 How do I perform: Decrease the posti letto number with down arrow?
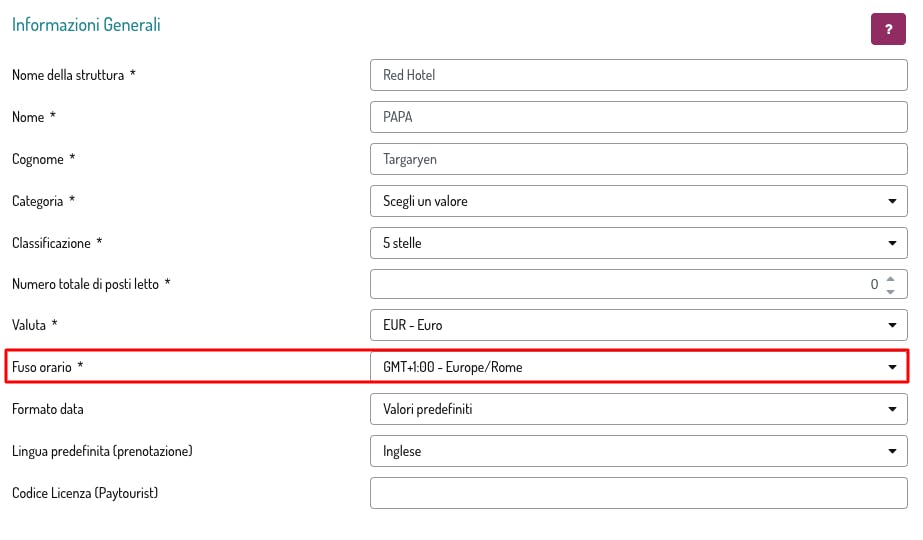click(889, 290)
